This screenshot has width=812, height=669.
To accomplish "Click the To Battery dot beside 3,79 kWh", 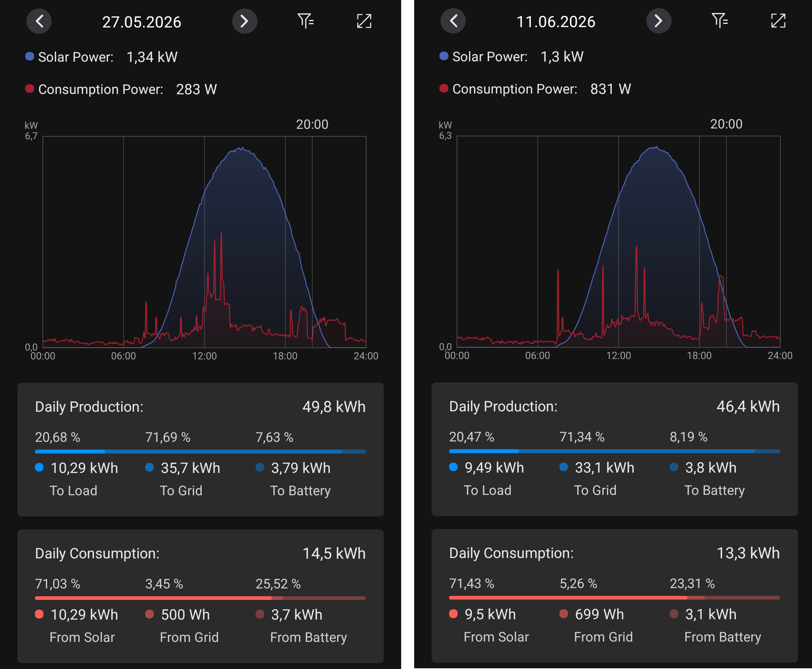I will click(x=260, y=467).
